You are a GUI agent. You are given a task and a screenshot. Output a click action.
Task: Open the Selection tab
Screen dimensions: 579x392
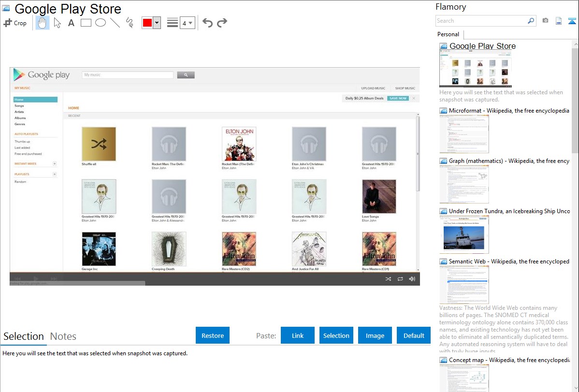coord(24,336)
